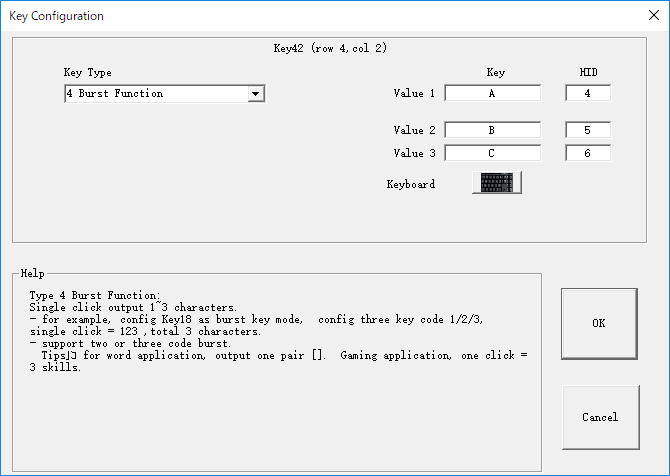Click the Value 1 Key field
Viewport: 670px width, 476px height.
click(x=492, y=93)
